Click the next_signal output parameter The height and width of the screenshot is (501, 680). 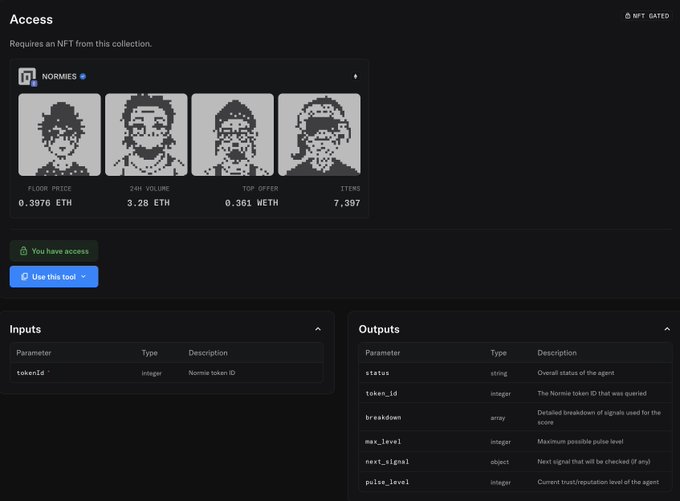387,462
